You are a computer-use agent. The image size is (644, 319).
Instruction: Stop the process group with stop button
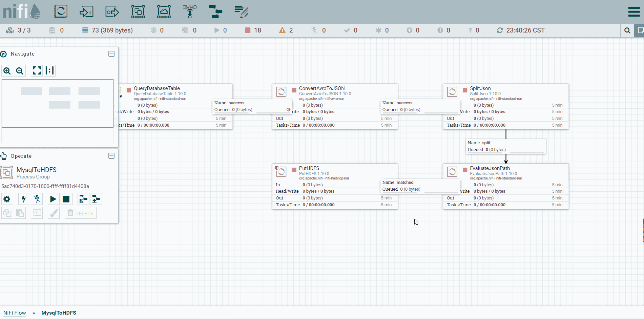66,199
